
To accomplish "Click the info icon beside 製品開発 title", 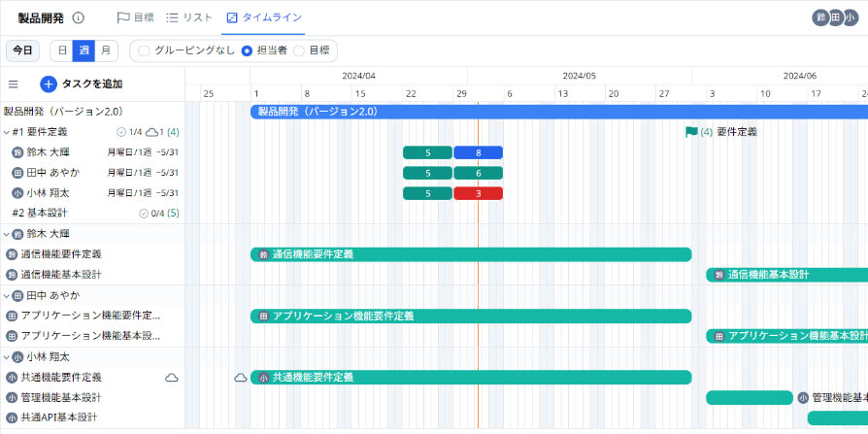I will (x=79, y=18).
